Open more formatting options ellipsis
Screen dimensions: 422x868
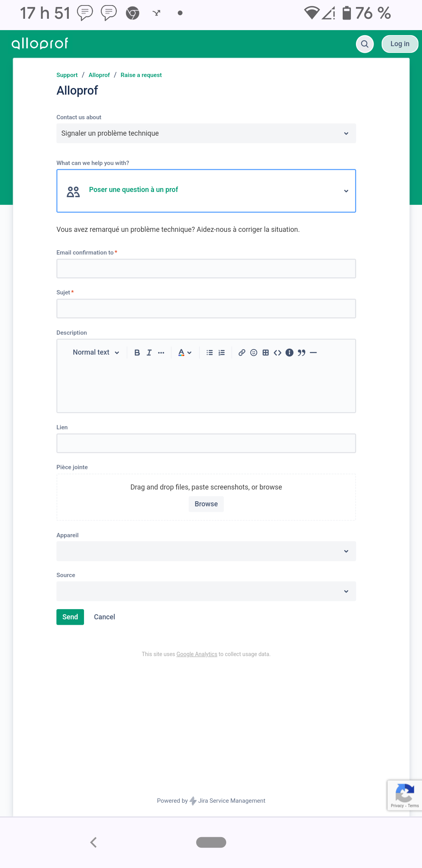pos(161,353)
